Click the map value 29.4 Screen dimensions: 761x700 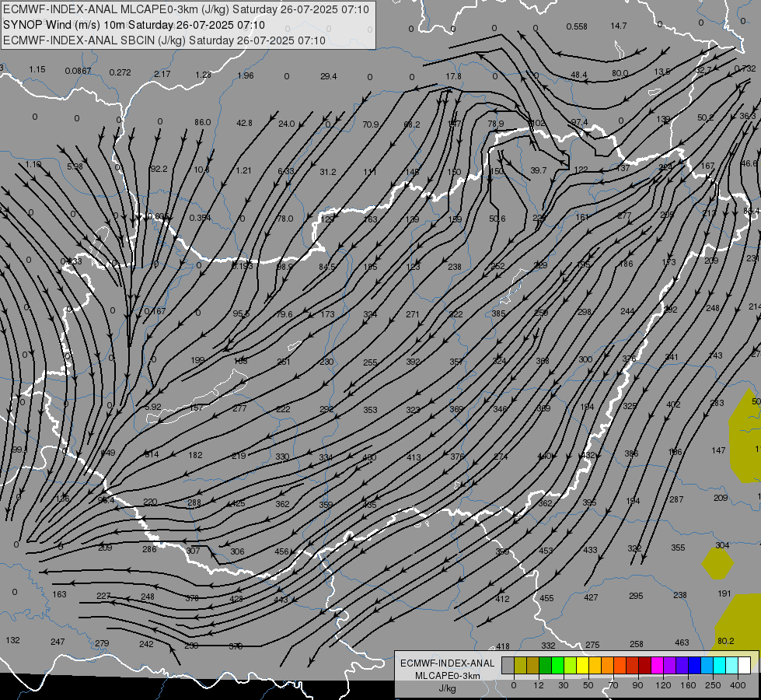329,76
